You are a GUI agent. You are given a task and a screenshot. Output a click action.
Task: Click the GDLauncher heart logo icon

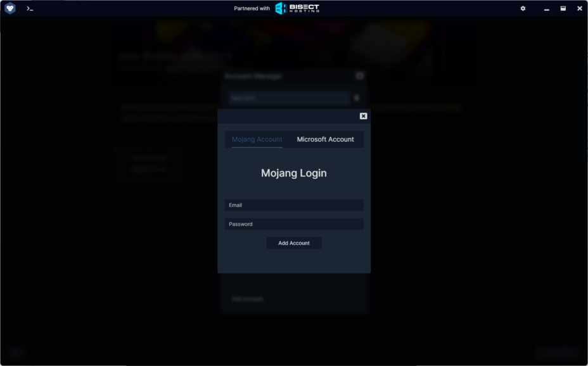[10, 8]
